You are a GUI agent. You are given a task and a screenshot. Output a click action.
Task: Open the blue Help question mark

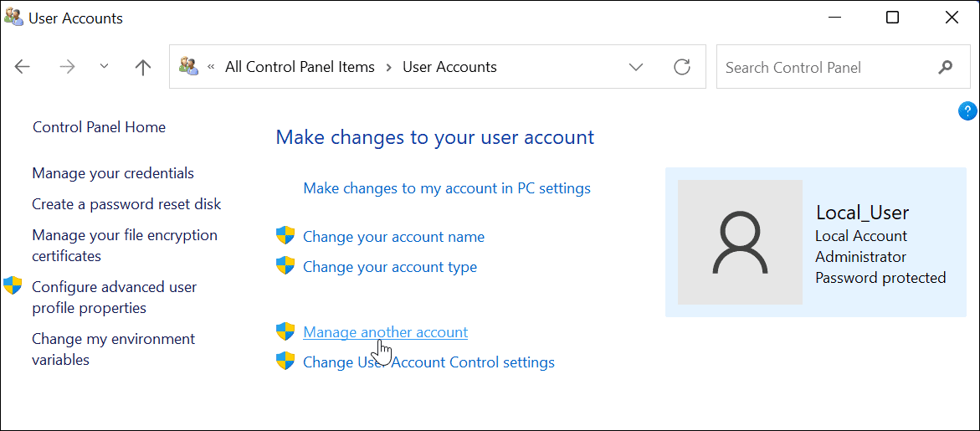[967, 111]
